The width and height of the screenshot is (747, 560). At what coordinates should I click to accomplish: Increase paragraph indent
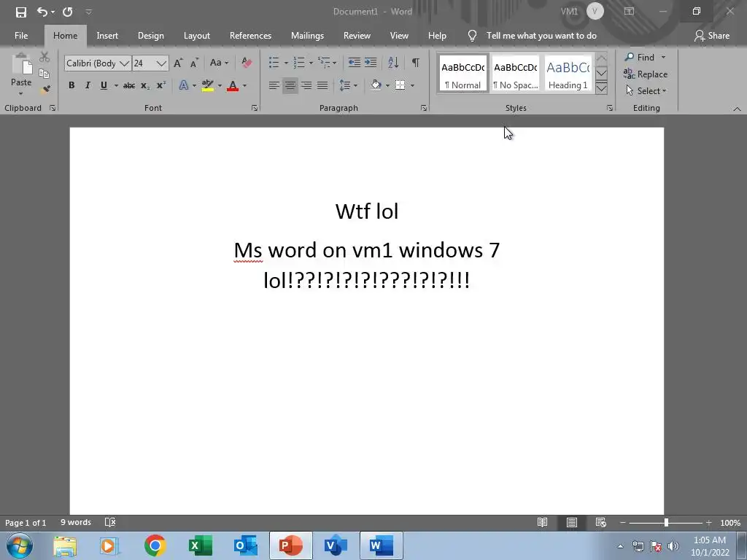[371, 63]
